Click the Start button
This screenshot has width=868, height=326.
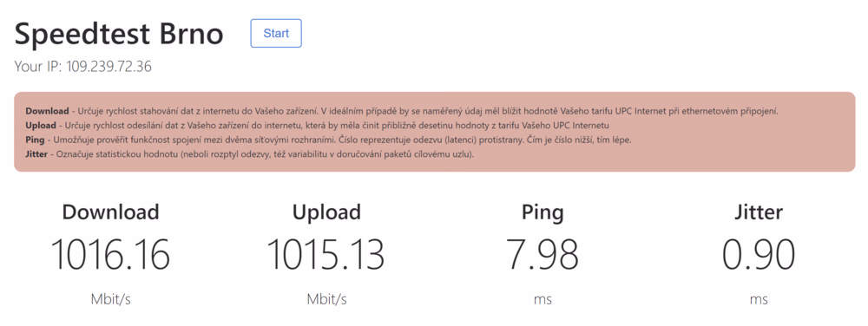coord(276,33)
